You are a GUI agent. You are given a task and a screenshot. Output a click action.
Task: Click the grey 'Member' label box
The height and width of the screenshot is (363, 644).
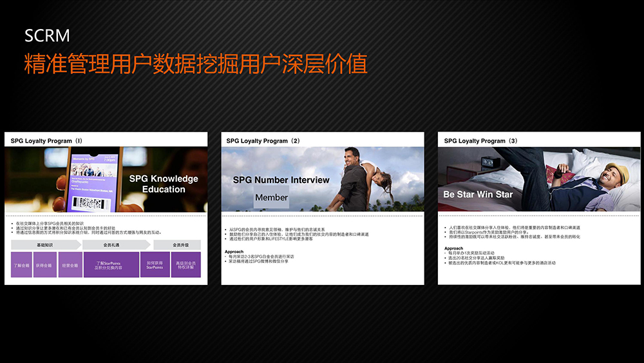coord(271,197)
